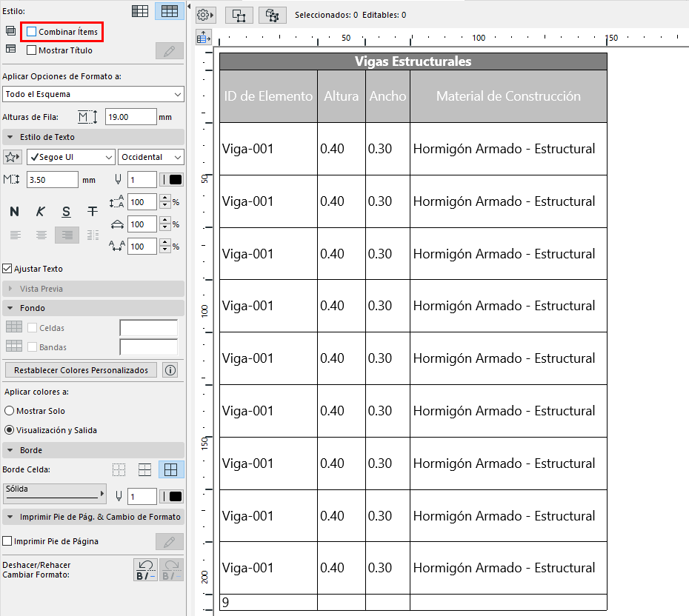
Task: Click Restablecer Colores Personalizados button
Action: (81, 370)
